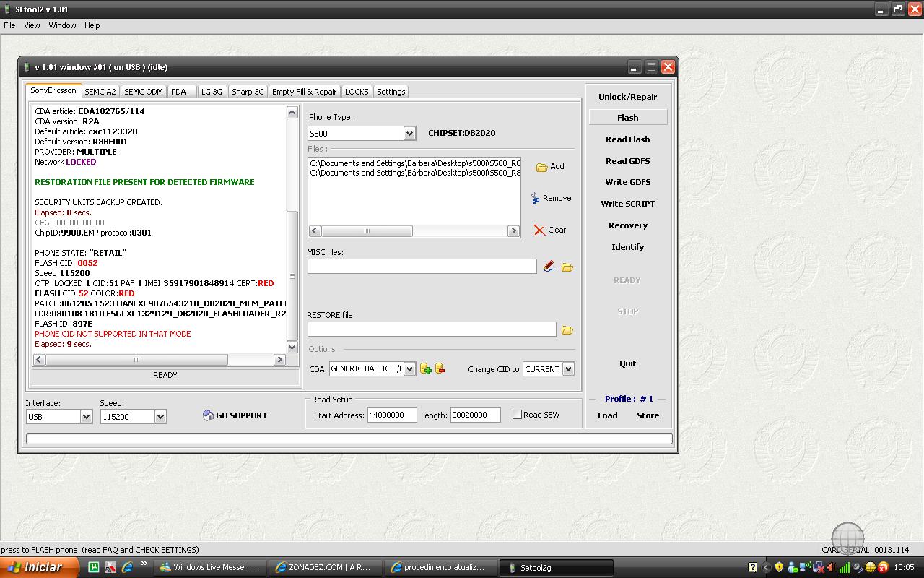Click the RESTORE file text field
This screenshot has height=578, width=924.
click(432, 329)
